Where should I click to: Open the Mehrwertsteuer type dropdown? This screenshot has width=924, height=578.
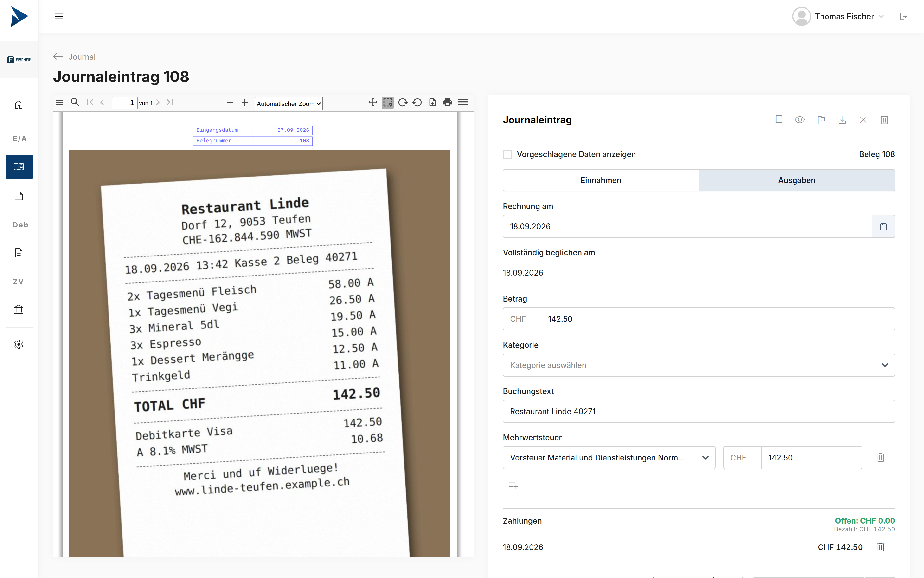pyautogui.click(x=609, y=458)
